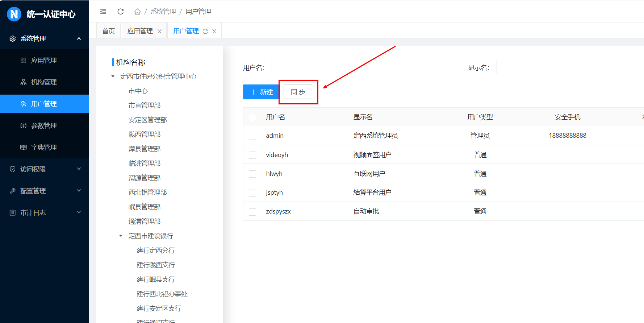Collapse the sidebar menu hamburger icon

[103, 12]
